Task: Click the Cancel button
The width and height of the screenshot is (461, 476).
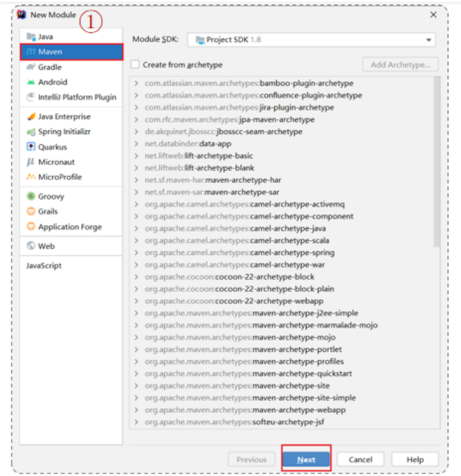Action: point(360,460)
